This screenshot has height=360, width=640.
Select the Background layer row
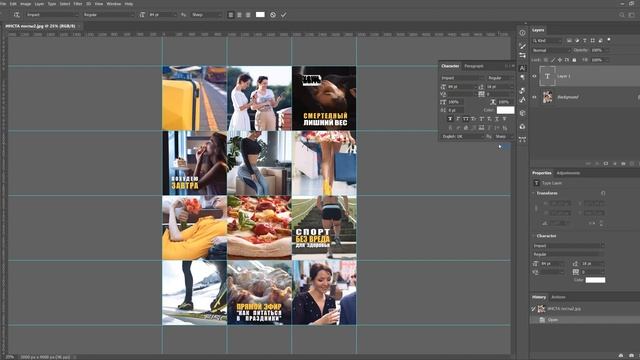[586, 97]
